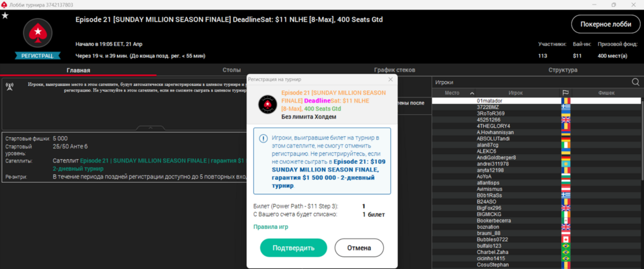Screen dimensions: 644x269
Task: Click the German flag next to ABSOLUTandi
Action: (x=565, y=139)
